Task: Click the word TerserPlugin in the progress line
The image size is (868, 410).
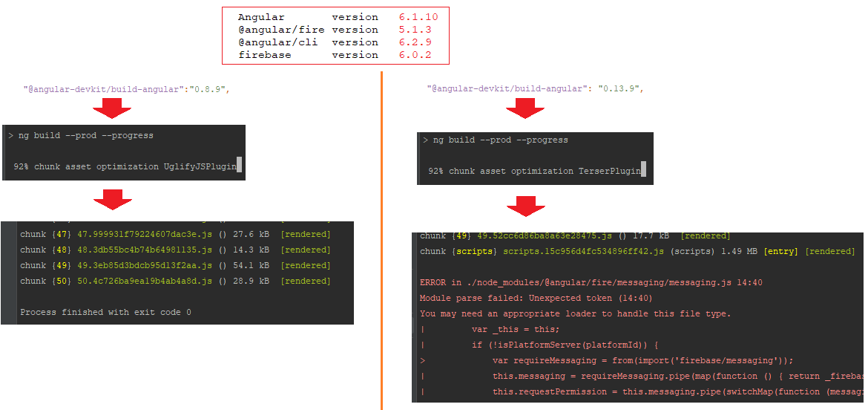Action: coord(610,171)
